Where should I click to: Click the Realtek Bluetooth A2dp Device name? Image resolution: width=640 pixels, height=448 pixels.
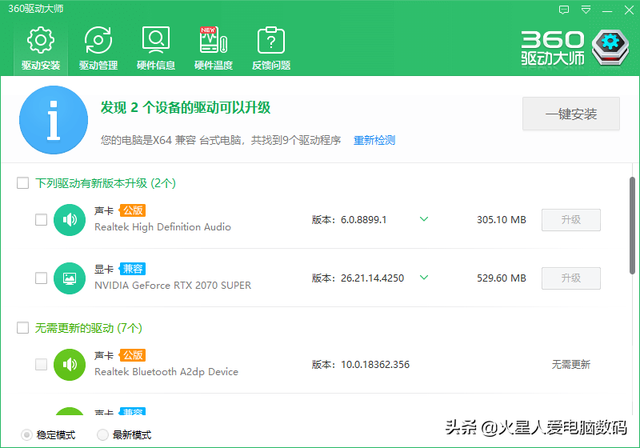166,372
